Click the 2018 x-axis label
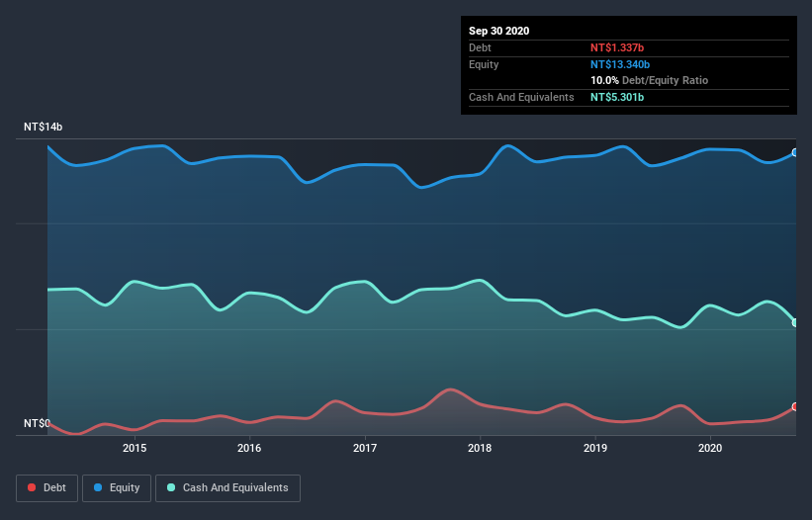Image resolution: width=812 pixels, height=520 pixels. pos(480,448)
